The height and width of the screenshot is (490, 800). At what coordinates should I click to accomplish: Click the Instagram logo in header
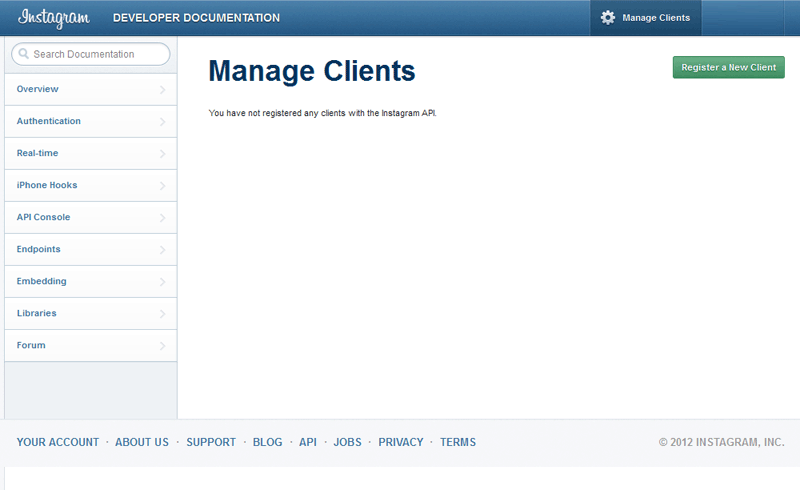[54, 18]
